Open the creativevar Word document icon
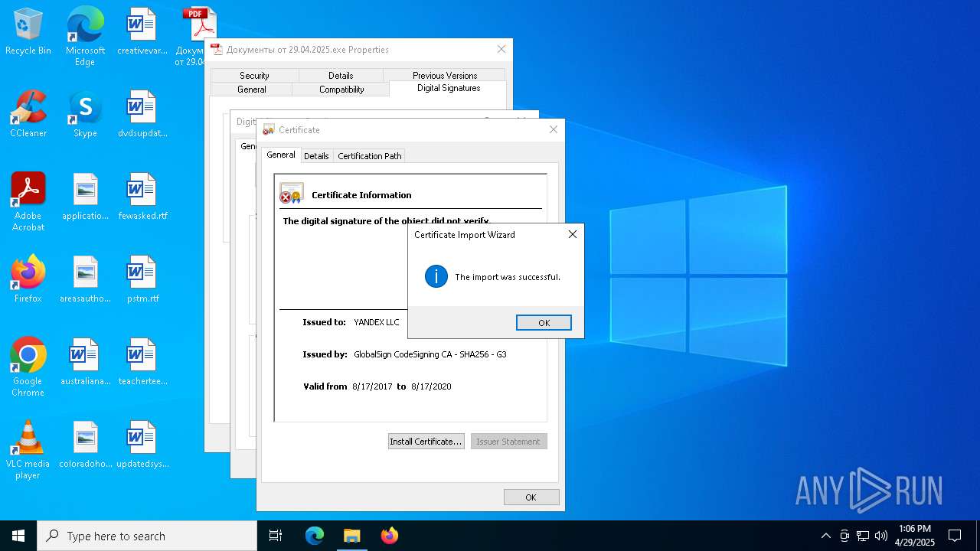 [x=142, y=32]
